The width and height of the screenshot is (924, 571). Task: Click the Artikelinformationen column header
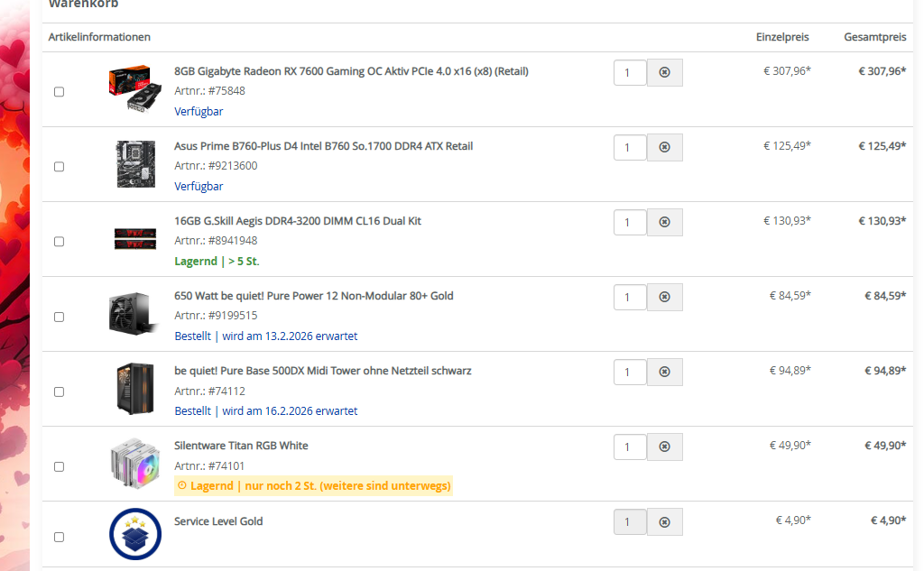tap(99, 37)
